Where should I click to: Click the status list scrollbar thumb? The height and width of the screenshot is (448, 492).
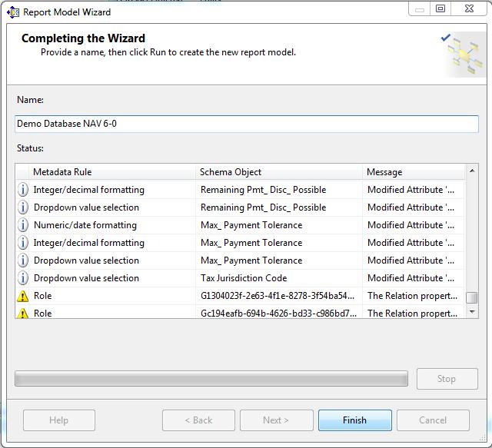coord(472,297)
